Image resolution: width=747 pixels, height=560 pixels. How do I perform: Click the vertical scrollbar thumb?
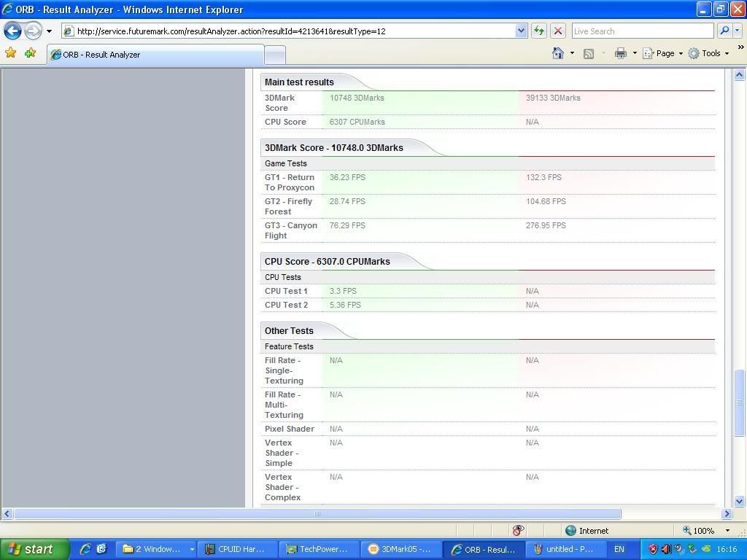[739, 402]
